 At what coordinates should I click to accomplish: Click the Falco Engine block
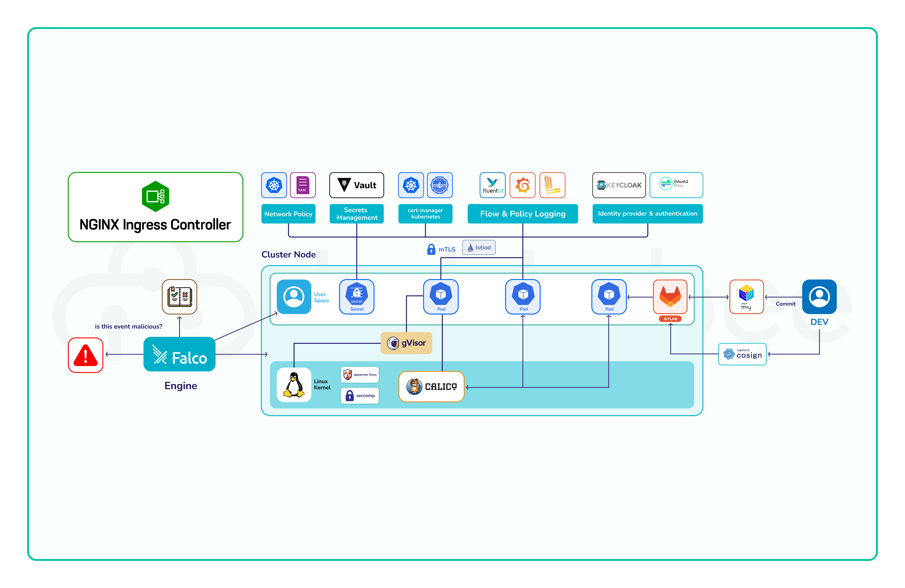coord(179,354)
